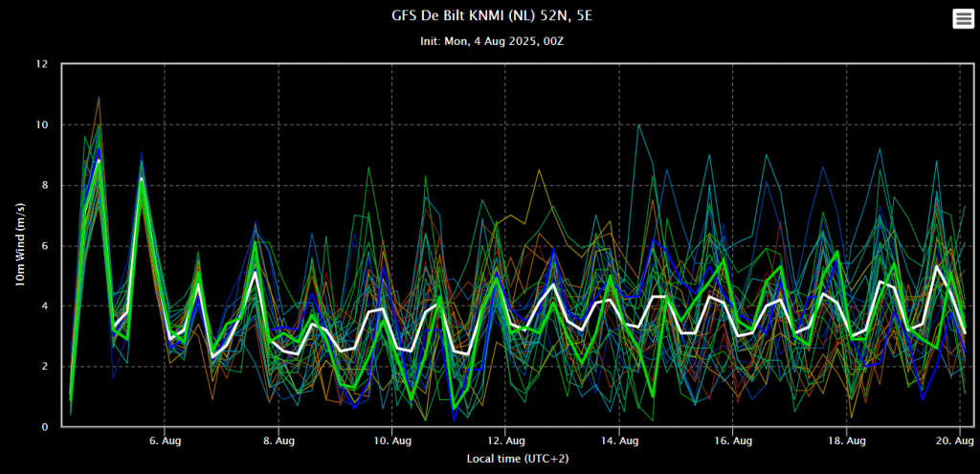The height and width of the screenshot is (474, 980).
Task: Click the 10m Wind (m/s) axis title
Action: [22, 245]
